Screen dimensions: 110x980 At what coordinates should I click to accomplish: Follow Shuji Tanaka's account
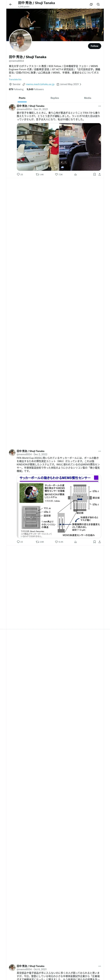tap(95, 46)
